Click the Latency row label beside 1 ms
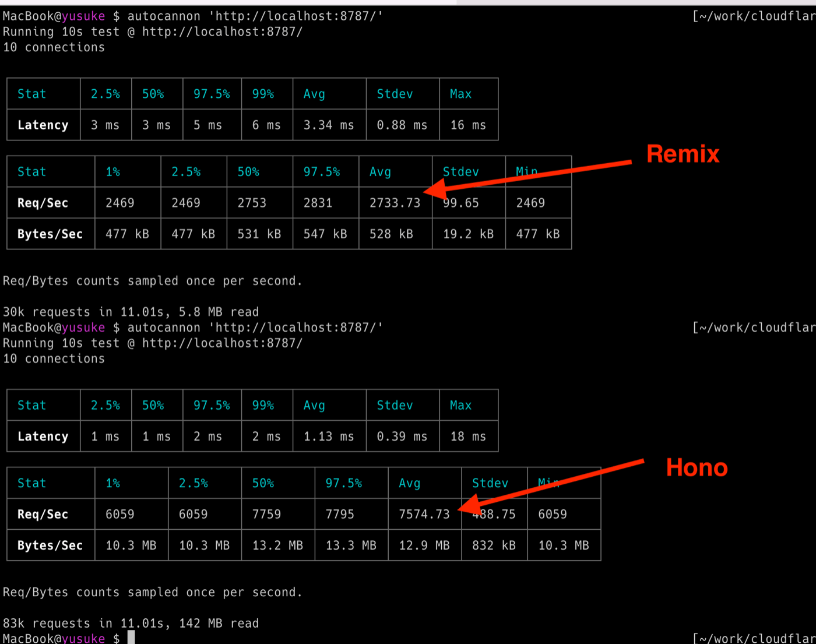 click(x=43, y=436)
